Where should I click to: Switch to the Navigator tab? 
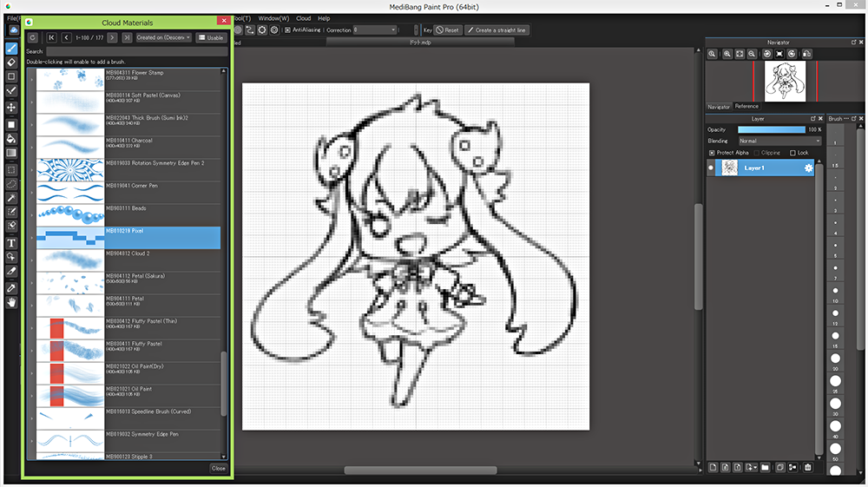[719, 107]
